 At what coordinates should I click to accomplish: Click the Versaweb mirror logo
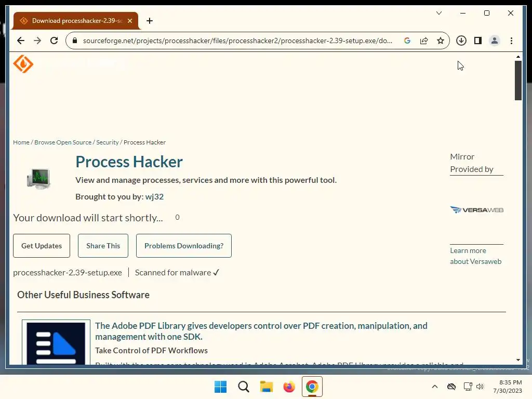tap(477, 210)
